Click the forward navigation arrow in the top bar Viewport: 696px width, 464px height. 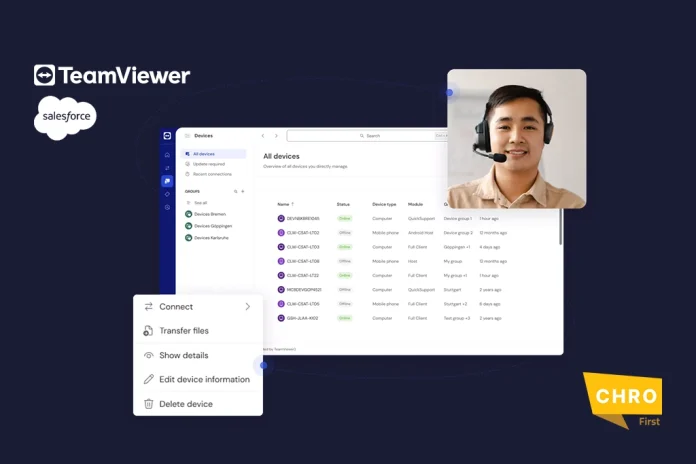click(277, 135)
